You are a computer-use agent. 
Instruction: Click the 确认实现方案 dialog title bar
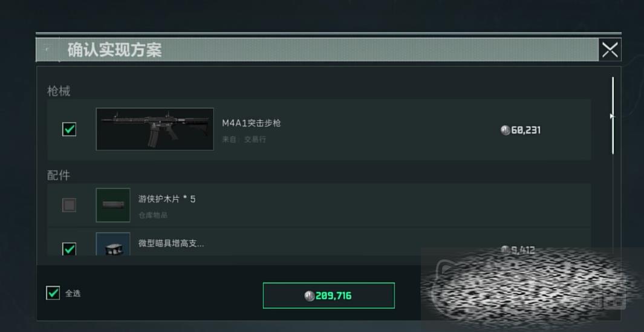(317, 50)
